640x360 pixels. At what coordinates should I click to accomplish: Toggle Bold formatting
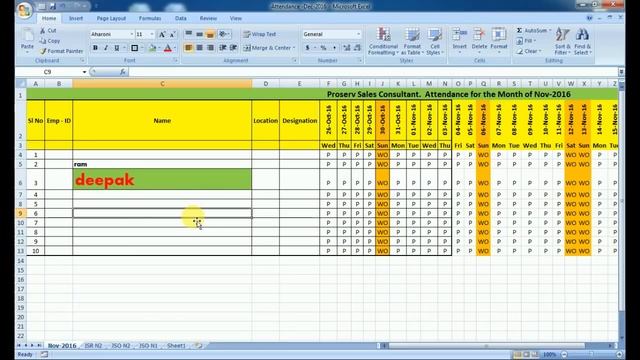[x=95, y=48]
